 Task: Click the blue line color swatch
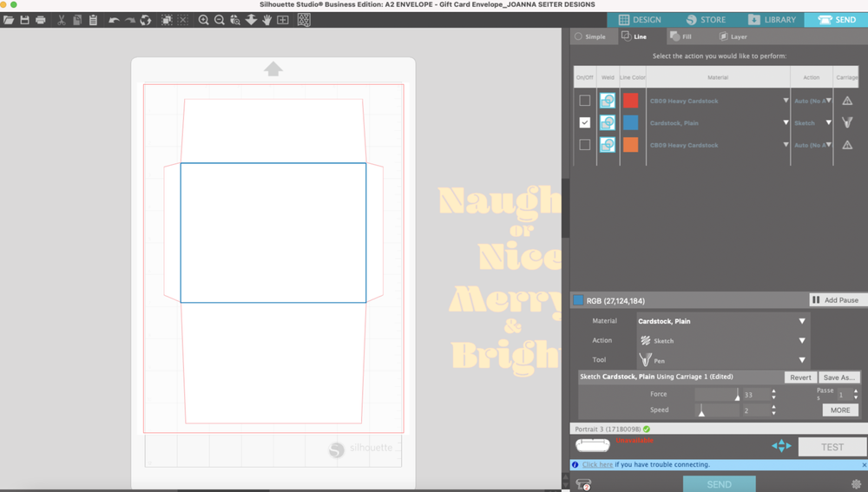pos(630,122)
